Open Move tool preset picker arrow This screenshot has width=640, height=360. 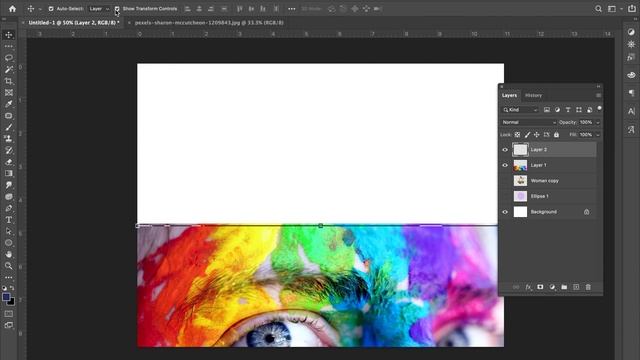pyautogui.click(x=40, y=9)
